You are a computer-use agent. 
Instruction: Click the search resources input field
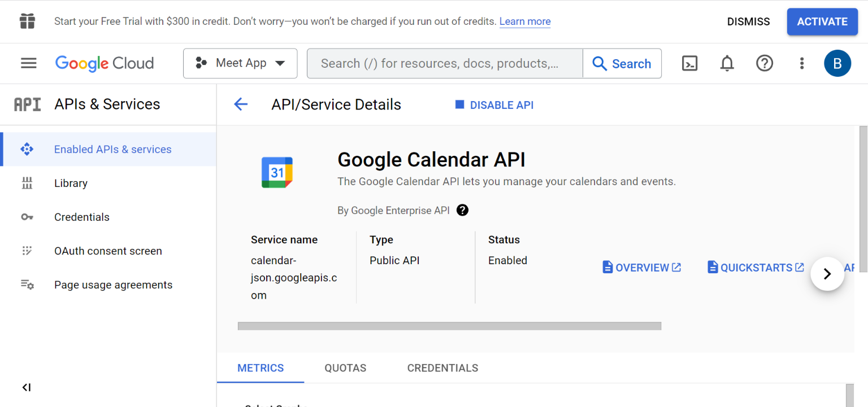tap(445, 63)
